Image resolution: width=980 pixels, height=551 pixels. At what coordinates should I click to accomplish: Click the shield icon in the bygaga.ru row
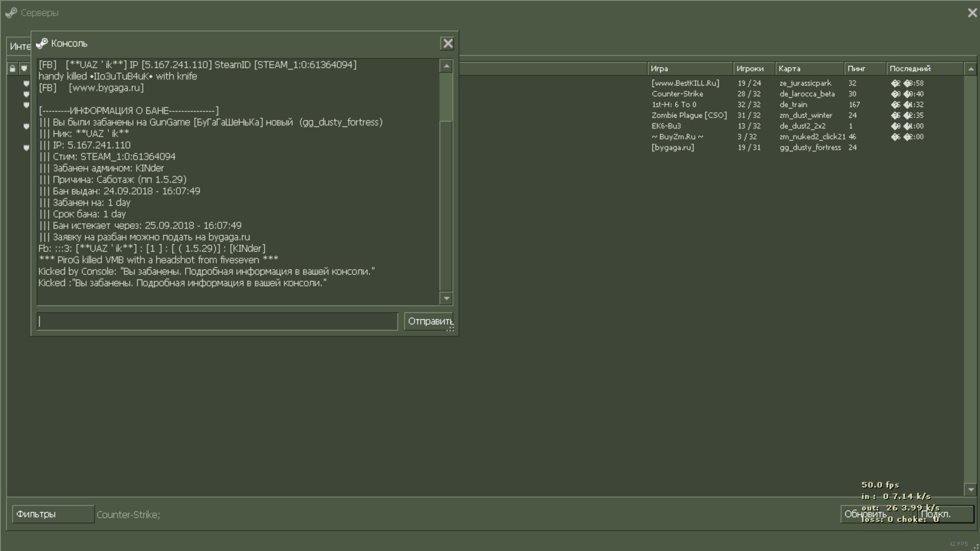pyautogui.click(x=27, y=147)
